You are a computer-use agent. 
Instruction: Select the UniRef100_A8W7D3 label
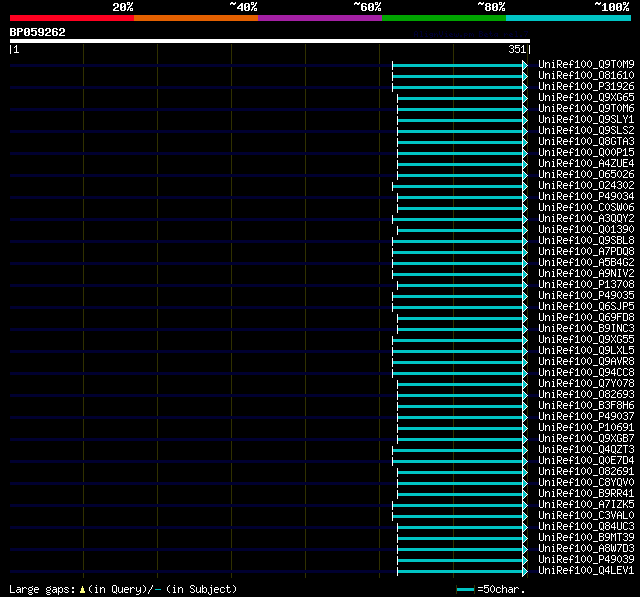[586, 549]
